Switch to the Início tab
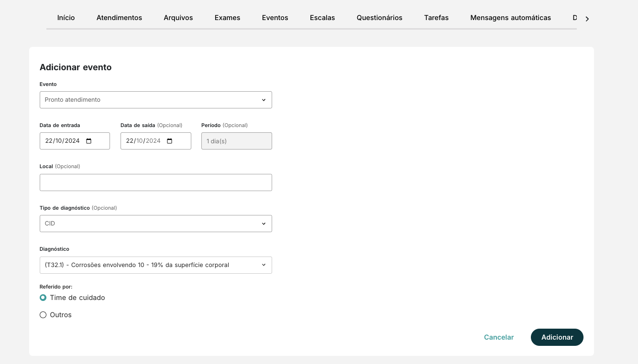The height and width of the screenshot is (364, 638). pos(66,18)
